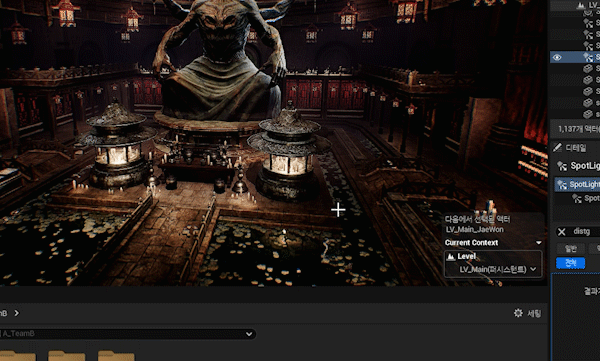The image size is (600, 361).
Task: Click the highlighted spotlight actor icon in outliner
Action: click(x=588, y=57)
